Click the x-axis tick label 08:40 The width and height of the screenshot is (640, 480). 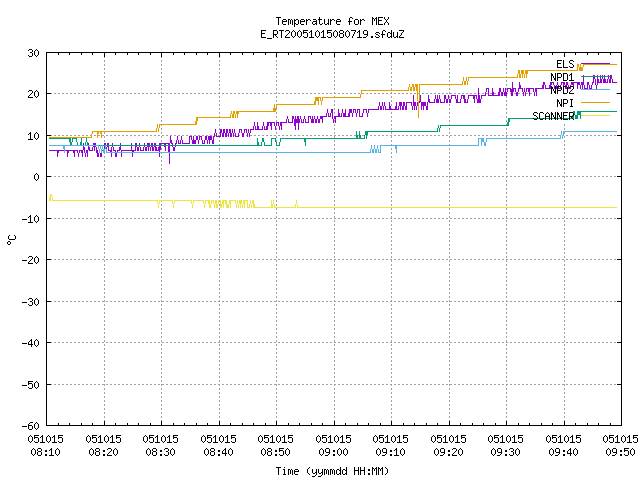pos(219,452)
